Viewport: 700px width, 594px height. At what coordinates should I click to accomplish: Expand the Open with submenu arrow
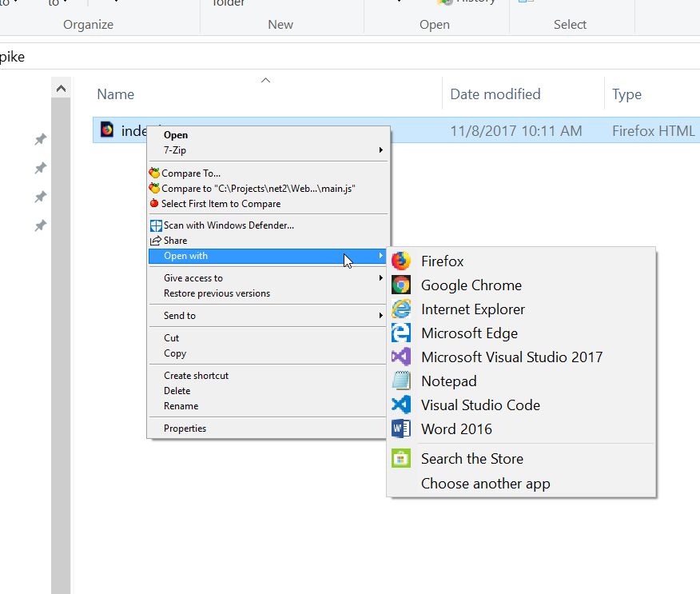(x=381, y=256)
